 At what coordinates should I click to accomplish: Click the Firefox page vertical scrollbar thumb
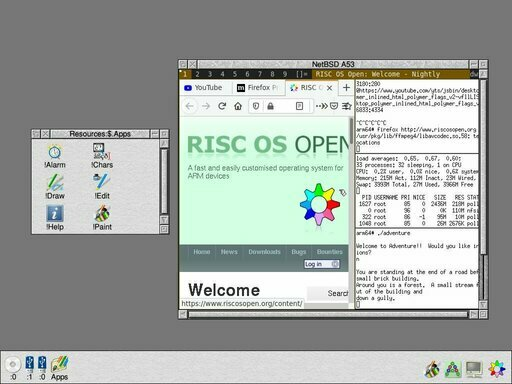coord(351,131)
